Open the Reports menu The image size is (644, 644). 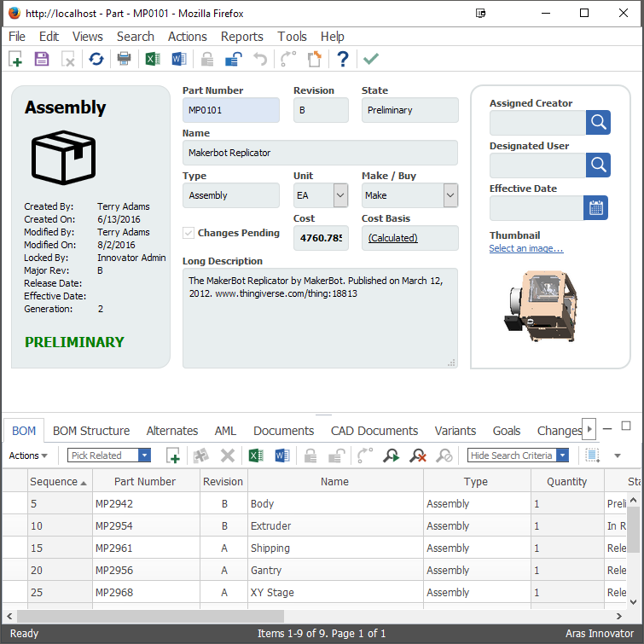(x=242, y=37)
